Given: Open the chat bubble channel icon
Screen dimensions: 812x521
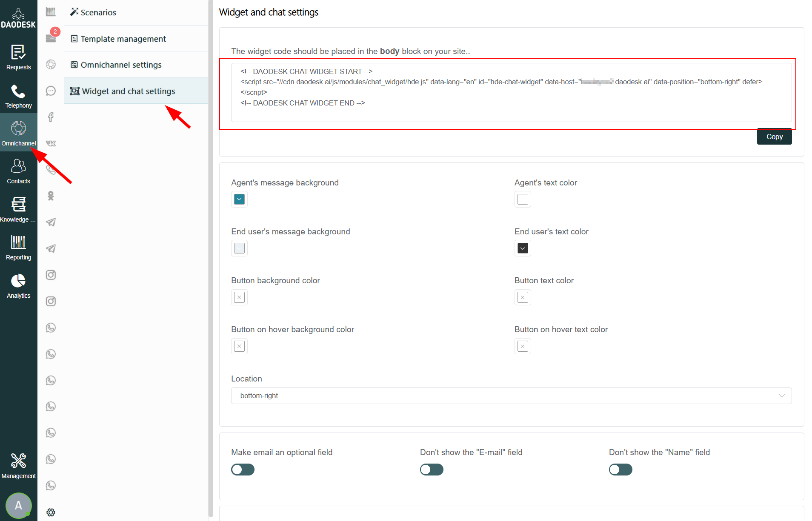Looking at the screenshot, I should (x=51, y=91).
